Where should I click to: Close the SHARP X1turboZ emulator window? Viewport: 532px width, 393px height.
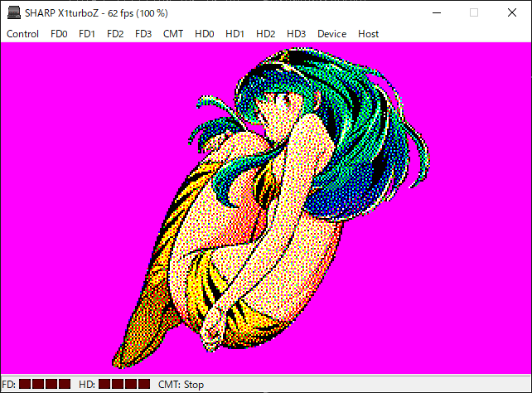click(x=512, y=13)
